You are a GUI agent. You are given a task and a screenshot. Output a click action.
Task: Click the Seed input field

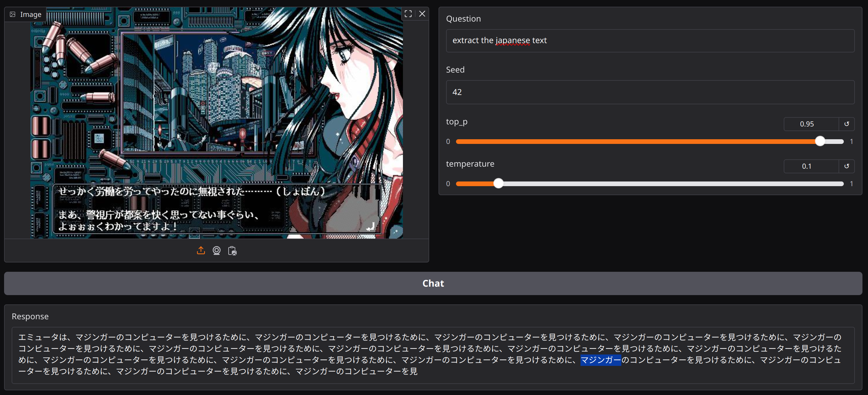(x=650, y=92)
